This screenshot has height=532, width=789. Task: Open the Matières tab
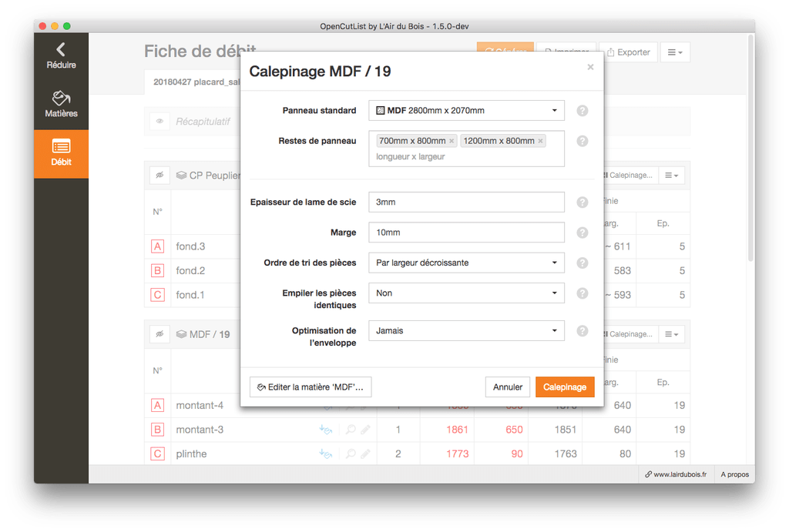[x=61, y=105]
